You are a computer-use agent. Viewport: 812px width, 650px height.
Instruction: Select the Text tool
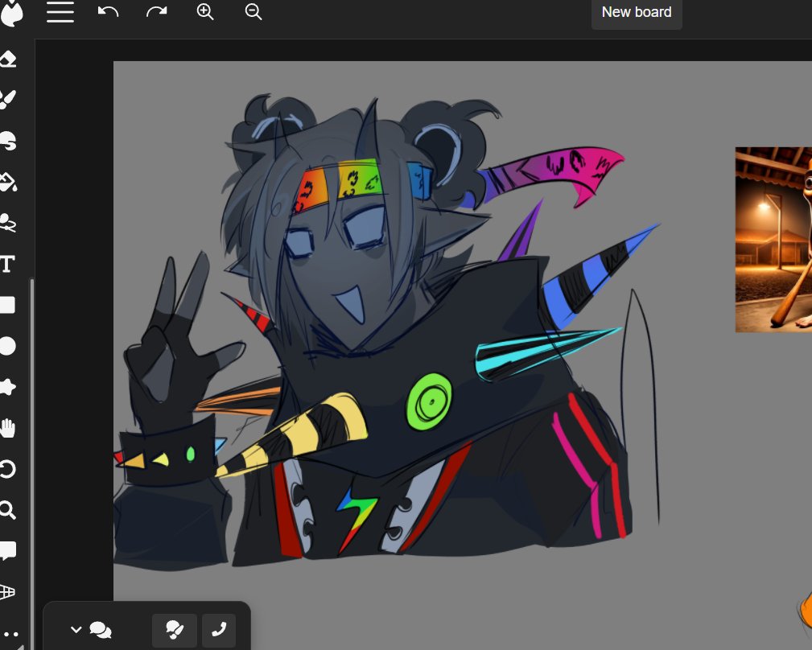click(x=6, y=264)
